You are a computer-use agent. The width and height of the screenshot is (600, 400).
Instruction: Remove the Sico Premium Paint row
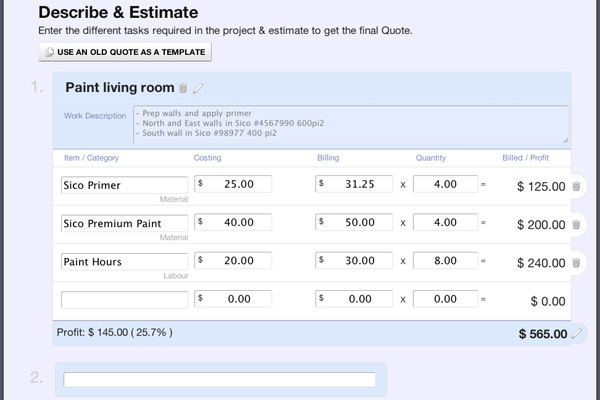pyautogui.click(x=576, y=224)
